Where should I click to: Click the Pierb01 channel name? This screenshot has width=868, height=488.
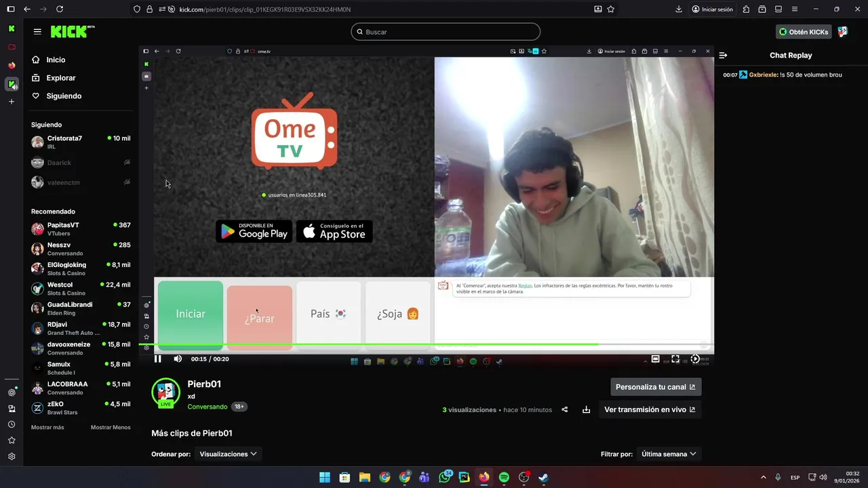coord(204,384)
